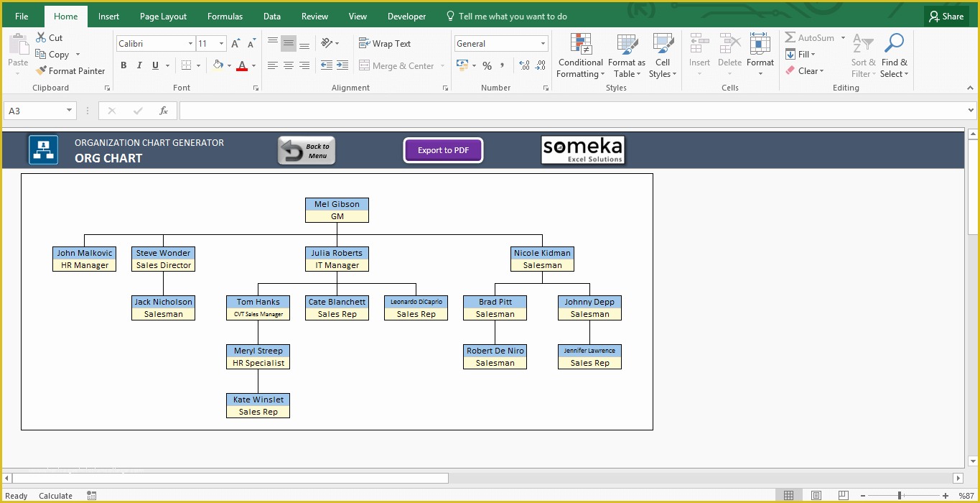Click the zoom slider handle
Screen dimensions: 980x503
click(x=900, y=496)
